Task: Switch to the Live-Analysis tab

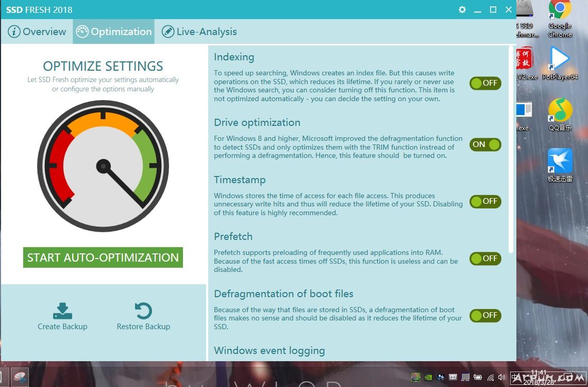Action: point(199,31)
